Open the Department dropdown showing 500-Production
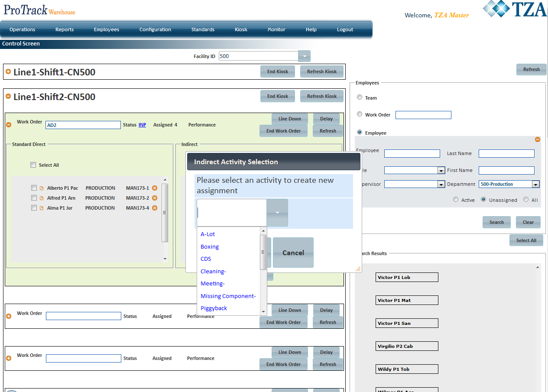 [x=535, y=184]
